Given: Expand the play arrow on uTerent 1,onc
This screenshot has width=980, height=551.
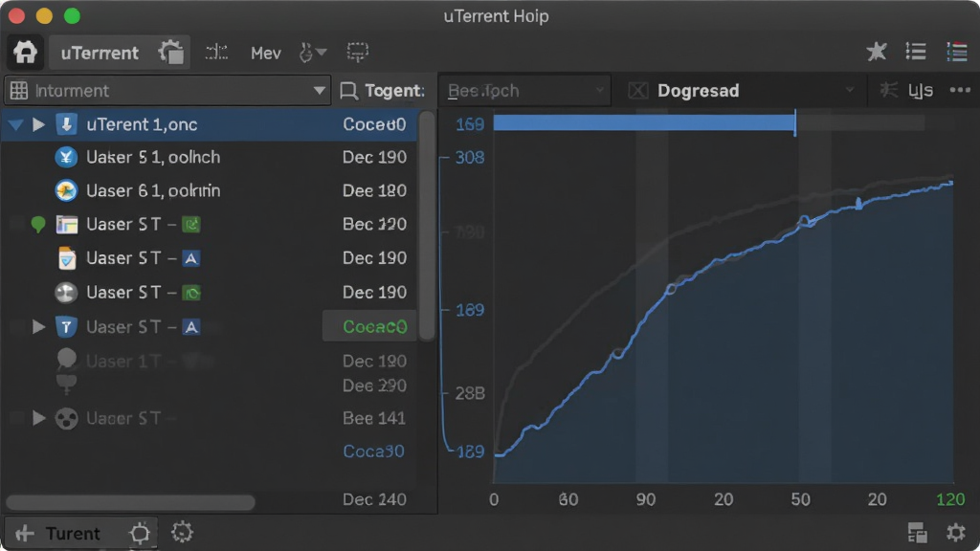Looking at the screenshot, I should 38,124.
